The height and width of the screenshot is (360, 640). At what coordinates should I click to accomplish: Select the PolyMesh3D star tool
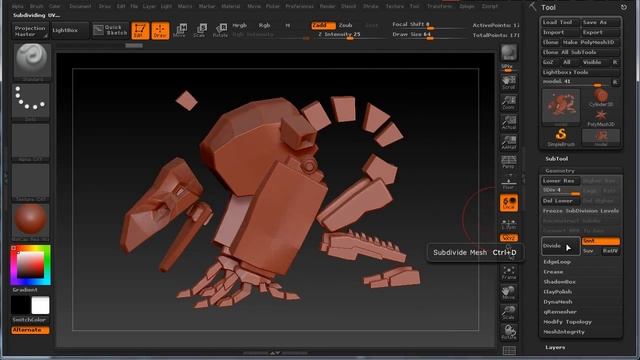[x=601, y=118]
